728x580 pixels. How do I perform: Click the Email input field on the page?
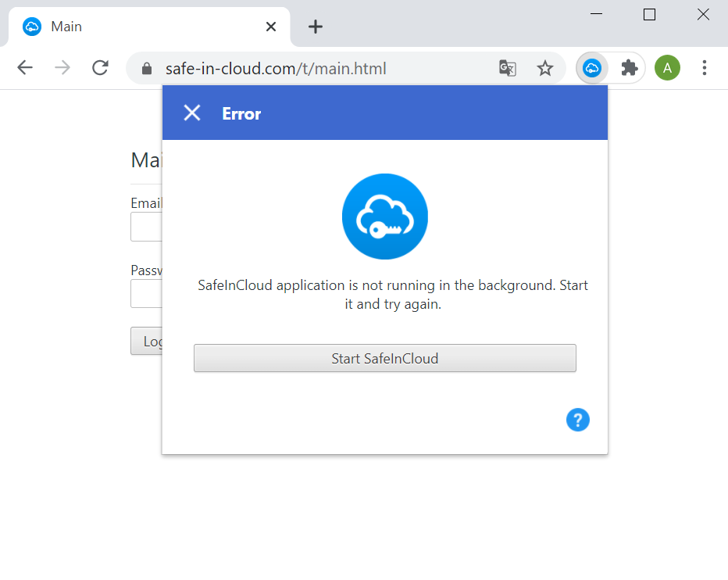(146, 227)
